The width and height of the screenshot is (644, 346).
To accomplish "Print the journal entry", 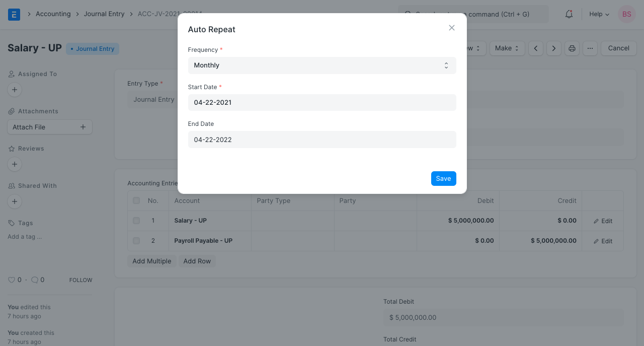I will (x=572, y=48).
